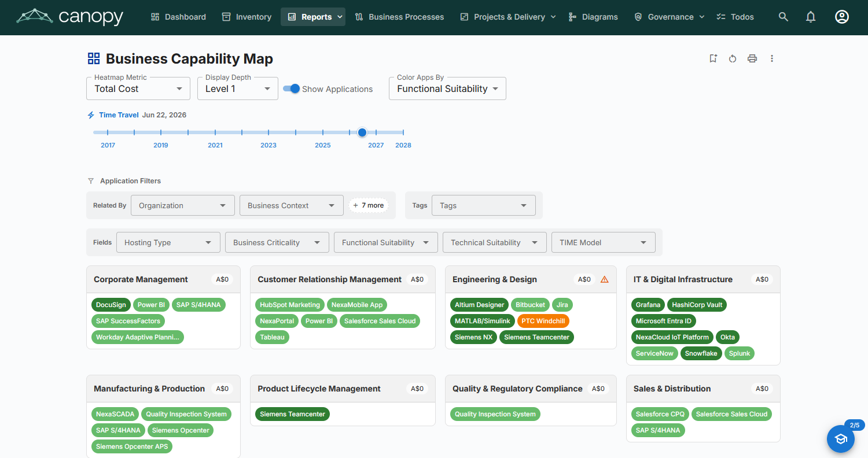Open the search icon in top bar
Viewport: 868px width, 458px height.
click(x=784, y=17)
